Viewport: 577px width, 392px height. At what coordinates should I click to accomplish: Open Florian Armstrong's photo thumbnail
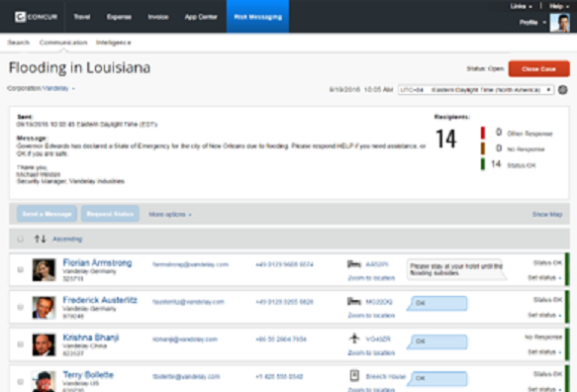[x=44, y=270]
